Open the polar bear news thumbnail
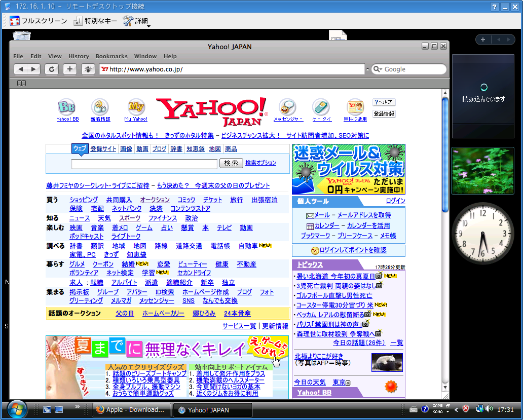 click(x=387, y=362)
